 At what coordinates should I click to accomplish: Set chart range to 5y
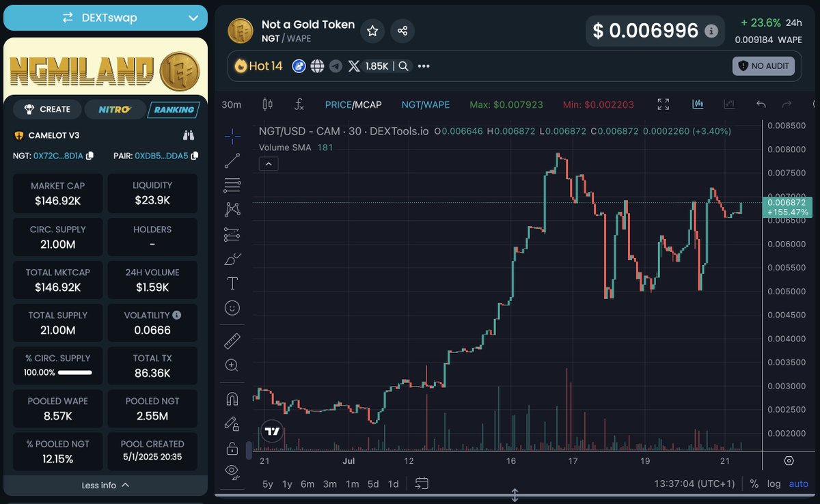(x=268, y=484)
